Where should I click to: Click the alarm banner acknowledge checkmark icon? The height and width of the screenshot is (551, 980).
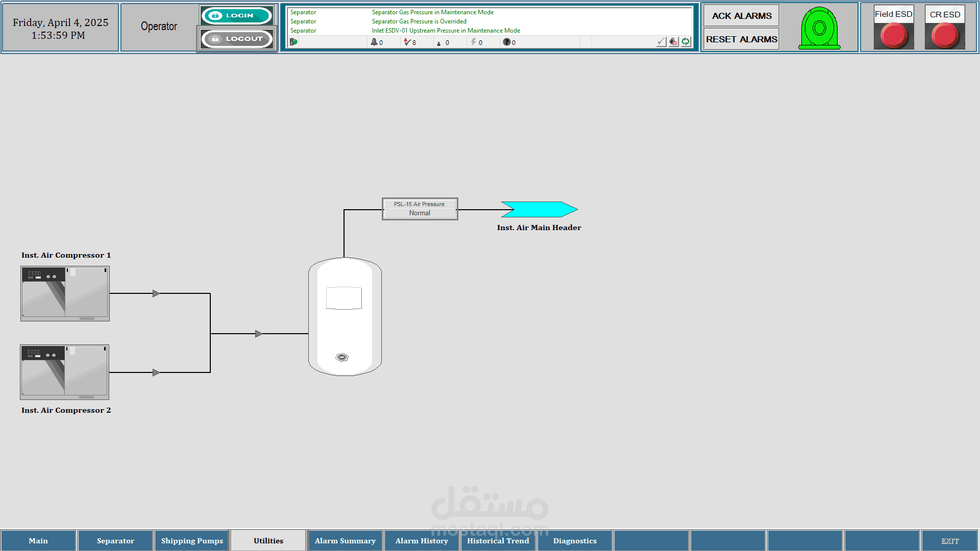[x=661, y=42]
